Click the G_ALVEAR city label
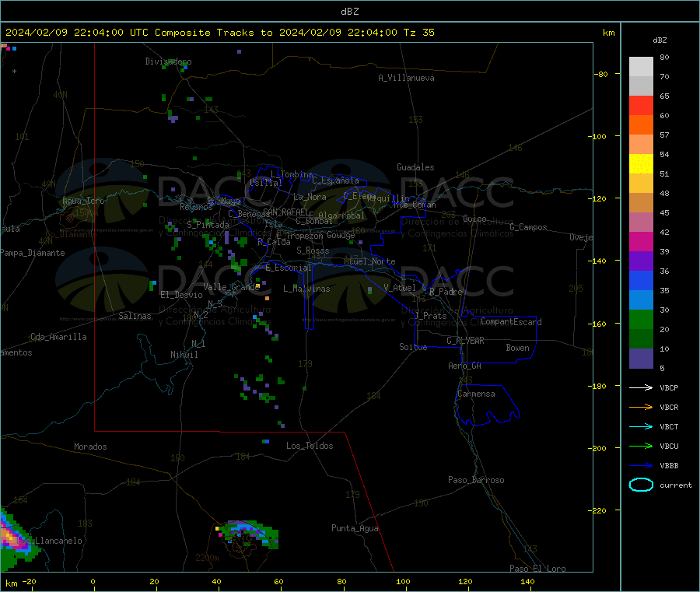 pos(465,341)
